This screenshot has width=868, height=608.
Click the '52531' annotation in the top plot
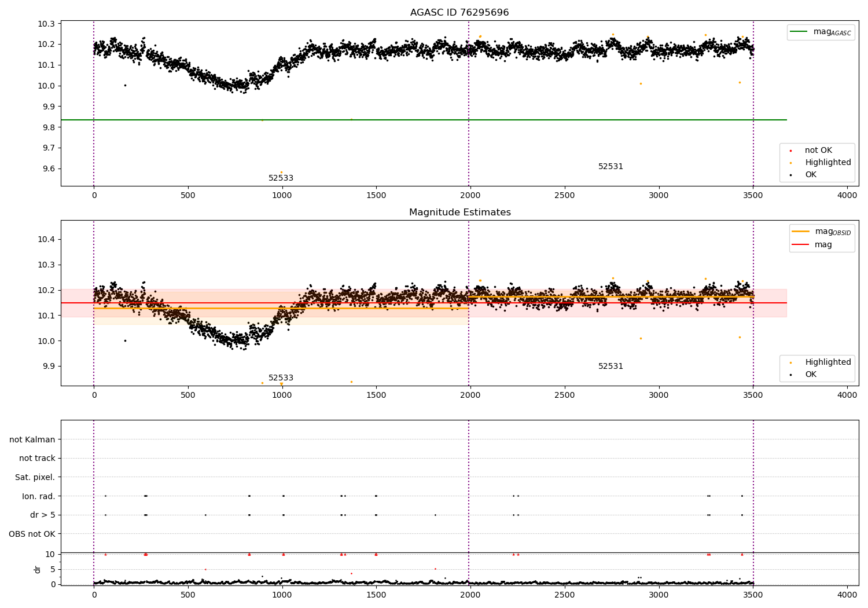pyautogui.click(x=610, y=167)
